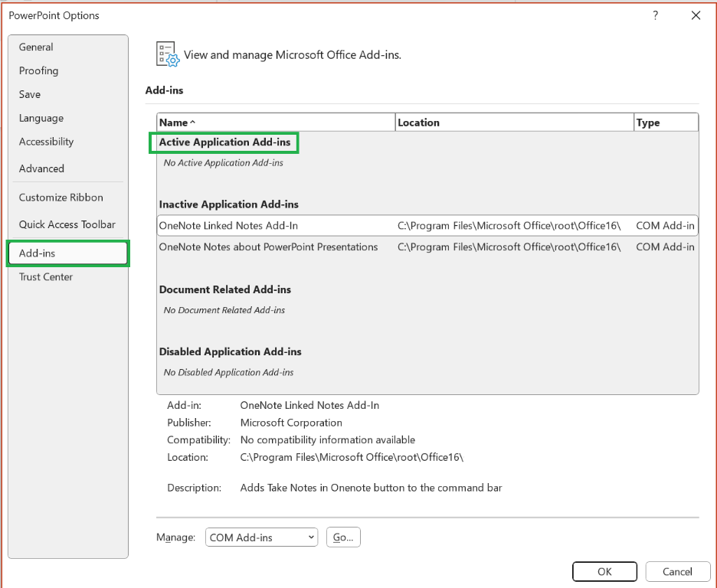Select OneNote Notes about PowerPoint Presentations row

(427, 247)
